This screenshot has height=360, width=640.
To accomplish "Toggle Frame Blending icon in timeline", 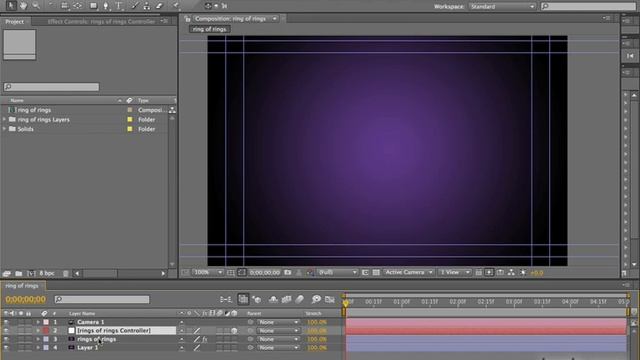I will click(x=287, y=300).
